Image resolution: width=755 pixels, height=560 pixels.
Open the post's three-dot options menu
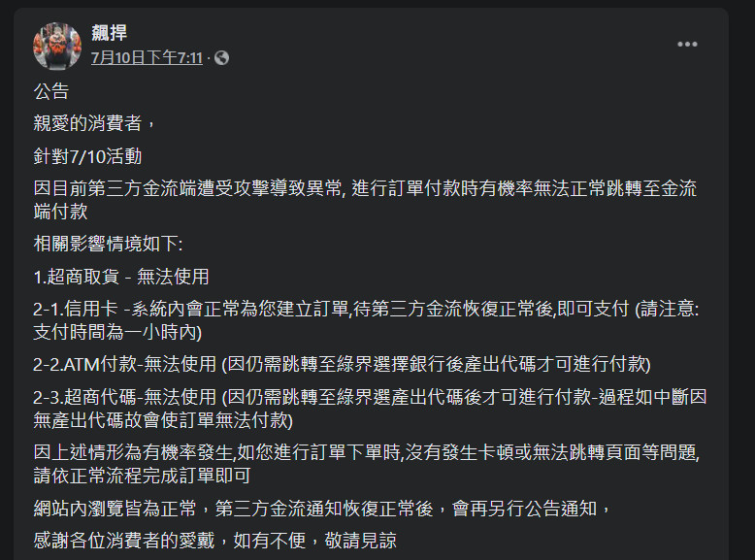coord(687,45)
